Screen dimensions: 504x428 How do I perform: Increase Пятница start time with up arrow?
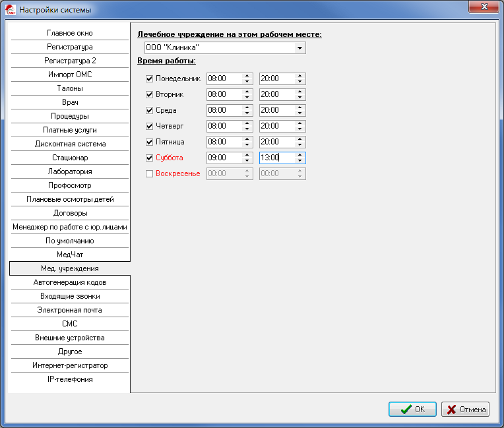point(247,139)
